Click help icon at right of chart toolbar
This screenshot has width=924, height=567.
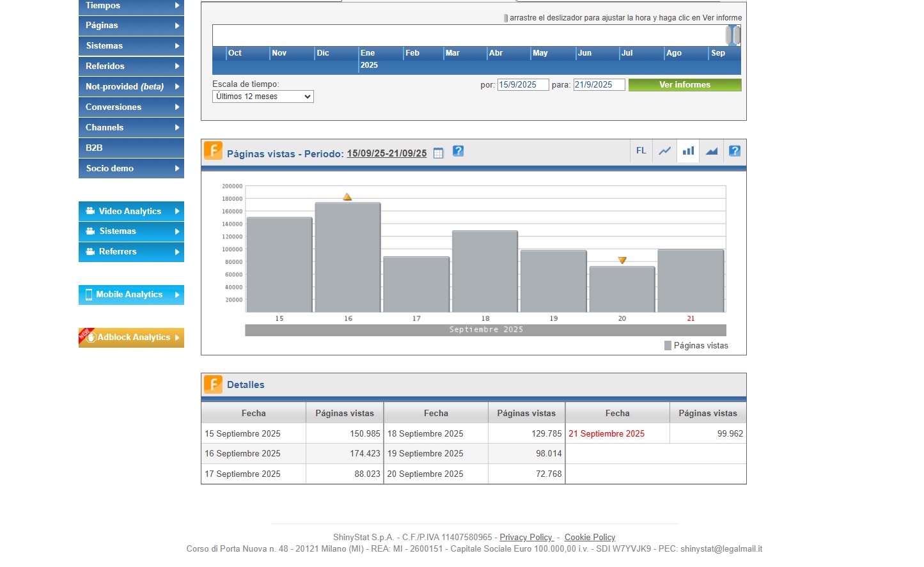tap(735, 151)
